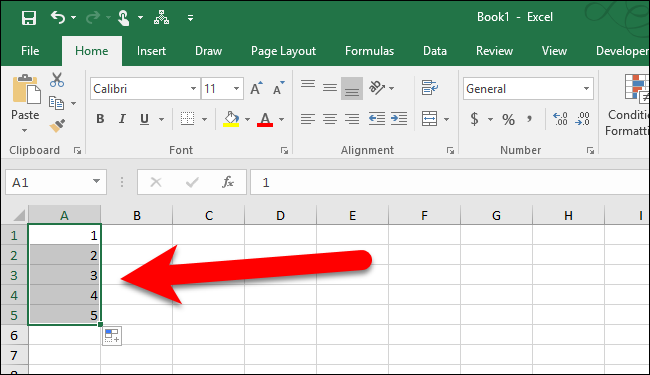Apply the yellow fill color to cells

[231, 119]
